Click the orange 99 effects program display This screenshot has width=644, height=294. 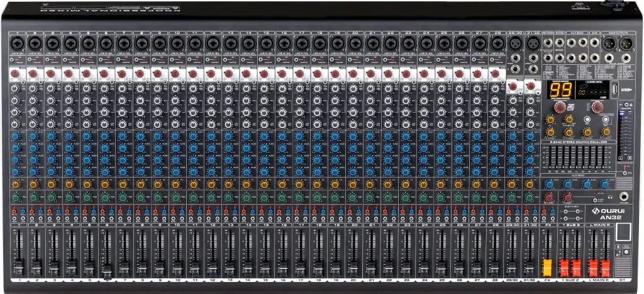(x=561, y=89)
